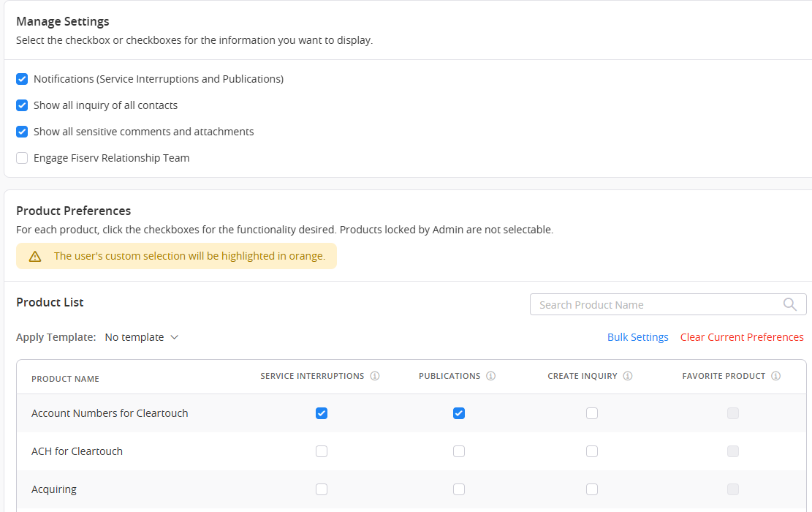
Task: Click info icon beside Create Inquiry header
Action: [x=628, y=376]
